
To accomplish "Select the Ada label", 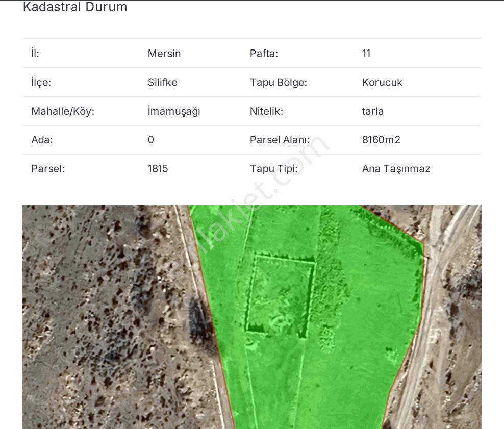I will (42, 140).
